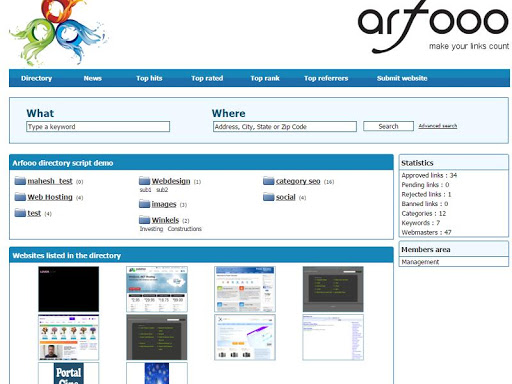Click the Search button
Viewport: 512px width, 384px height.
tap(388, 126)
